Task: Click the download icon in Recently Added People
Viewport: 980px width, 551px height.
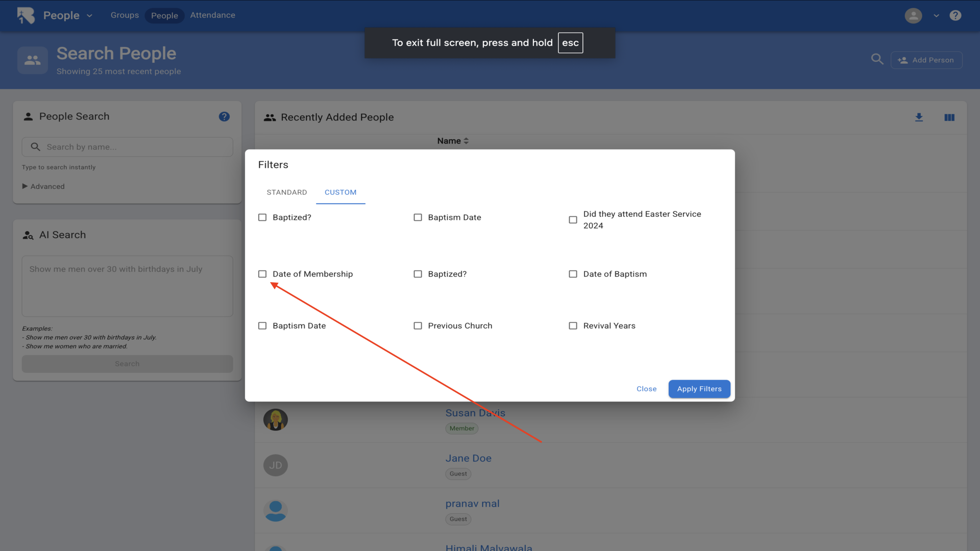Action: (919, 117)
